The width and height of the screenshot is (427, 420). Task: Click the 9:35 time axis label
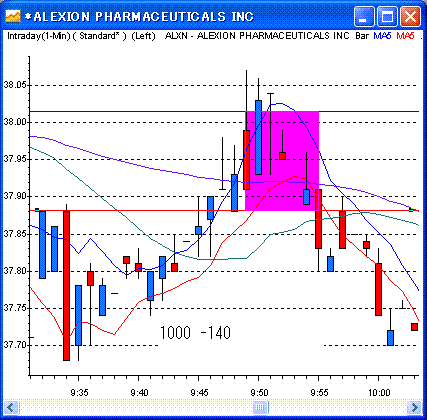[79, 393]
